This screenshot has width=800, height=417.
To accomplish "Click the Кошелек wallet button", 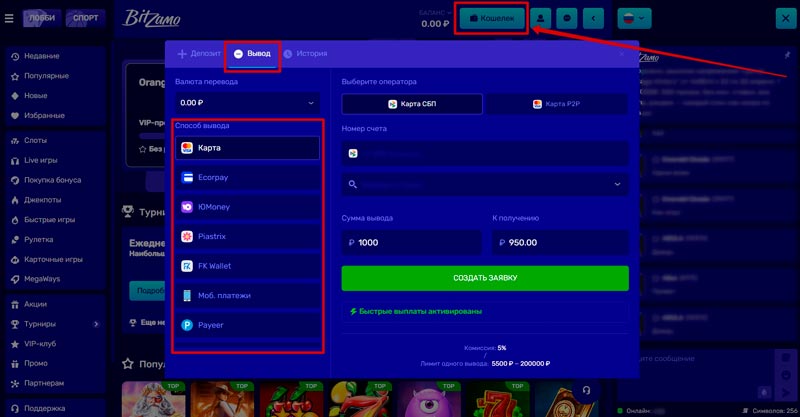I will click(x=491, y=18).
